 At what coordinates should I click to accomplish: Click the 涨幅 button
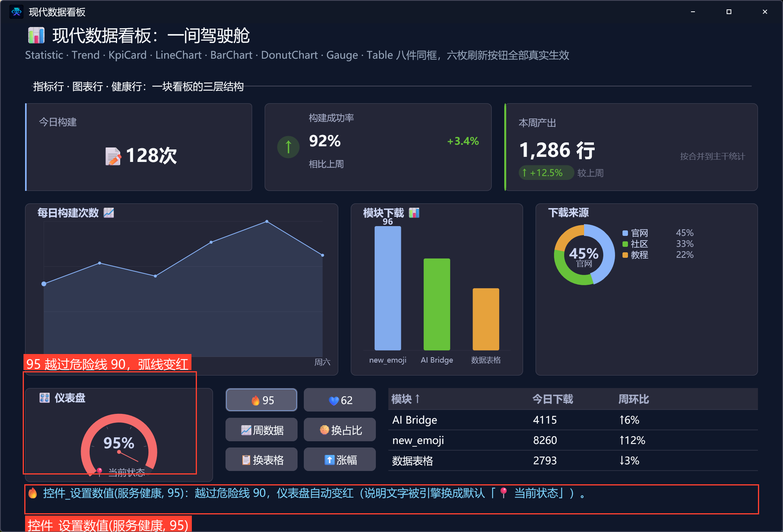(x=340, y=460)
